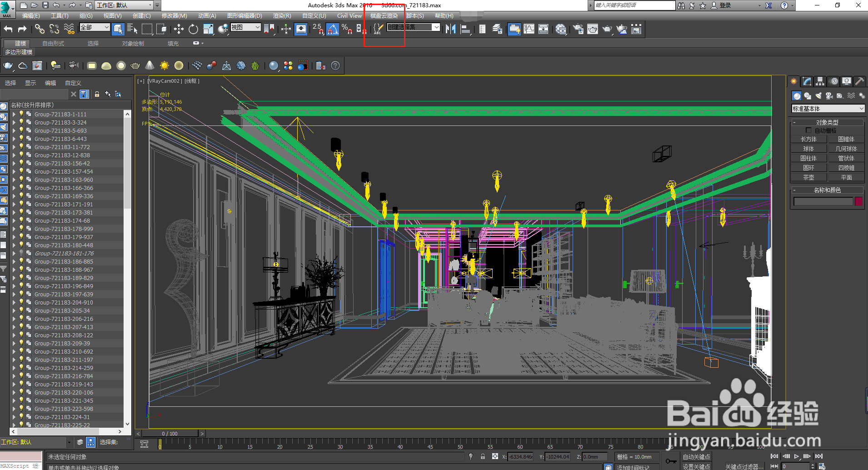This screenshot has width=868, height=470.
Task: Activate the Select Object tool
Action: coord(118,29)
